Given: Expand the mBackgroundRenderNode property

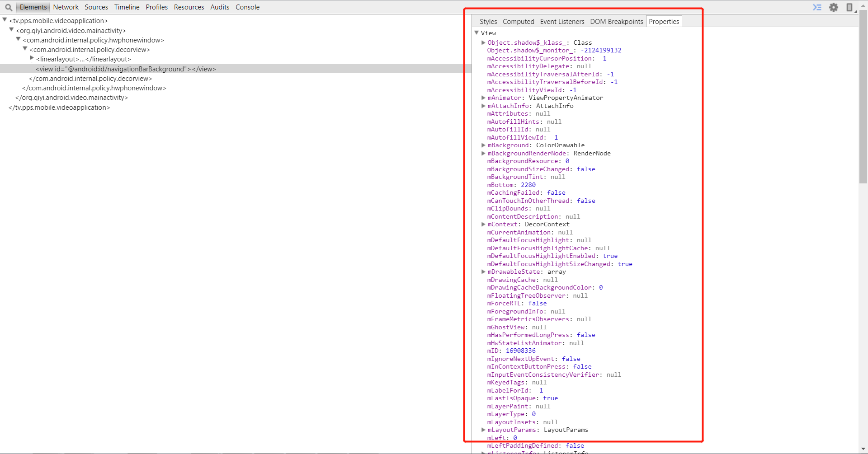Looking at the screenshot, I should (x=483, y=153).
